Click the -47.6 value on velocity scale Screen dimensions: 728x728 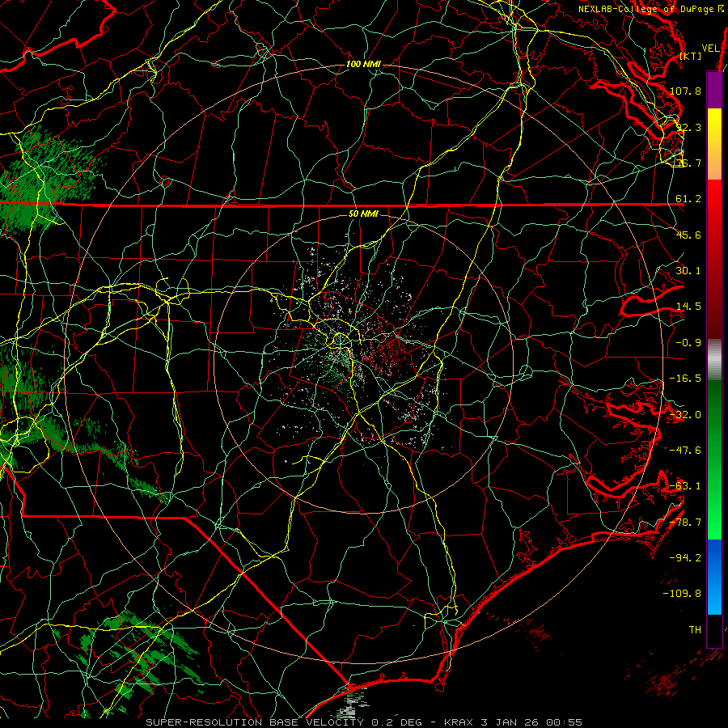point(685,451)
